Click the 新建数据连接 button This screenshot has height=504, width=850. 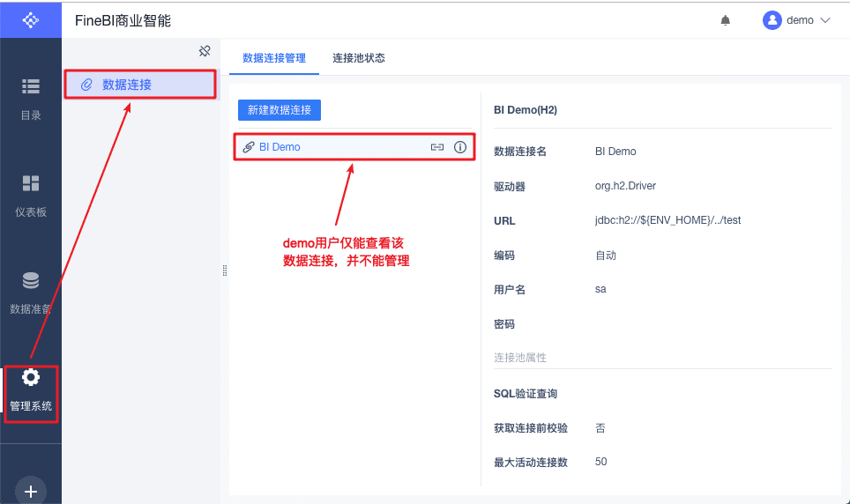tap(280, 110)
